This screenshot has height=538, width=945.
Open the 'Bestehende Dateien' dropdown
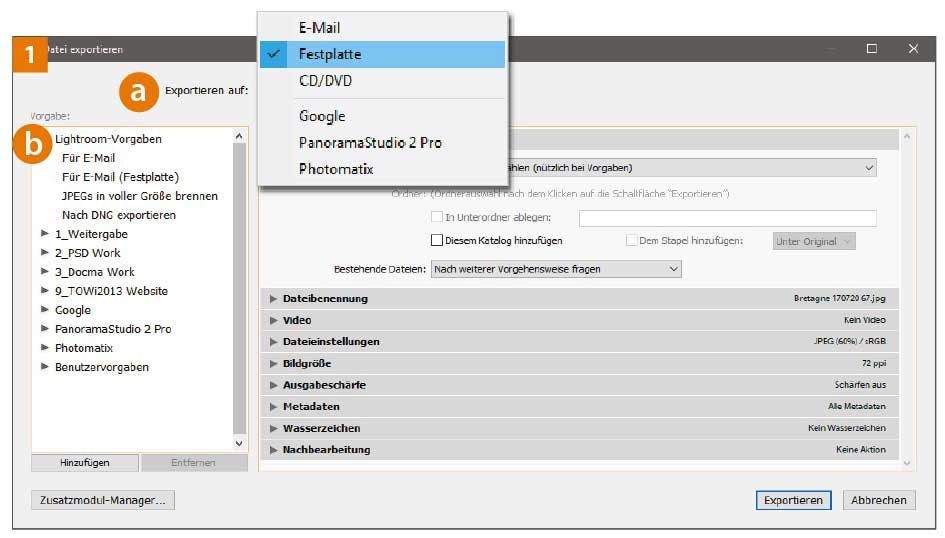(x=556, y=269)
